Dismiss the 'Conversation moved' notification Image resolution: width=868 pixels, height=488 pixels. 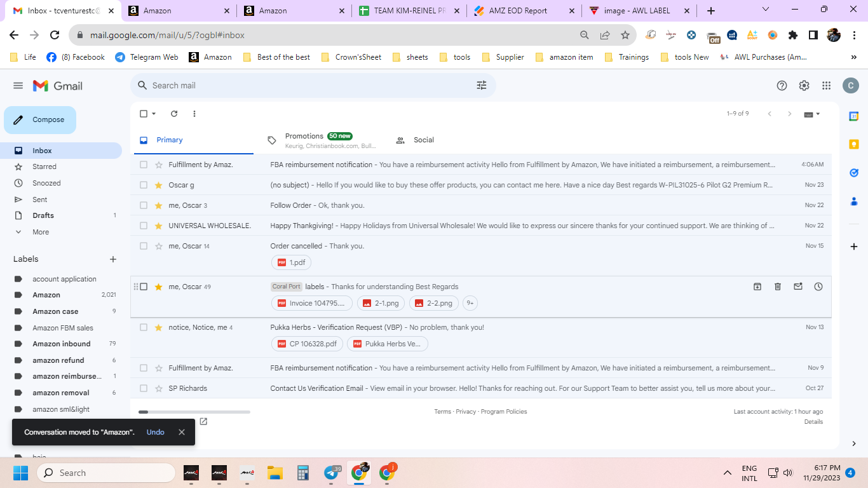(x=182, y=432)
